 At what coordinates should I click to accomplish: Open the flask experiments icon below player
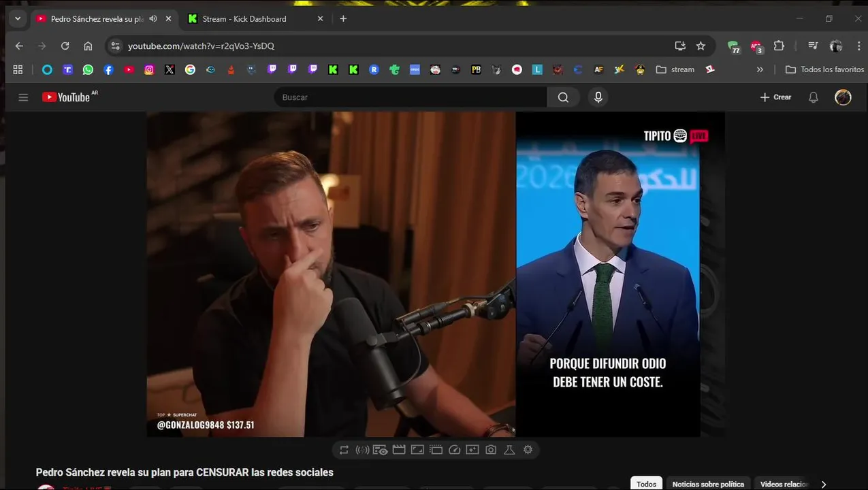pyautogui.click(x=509, y=450)
